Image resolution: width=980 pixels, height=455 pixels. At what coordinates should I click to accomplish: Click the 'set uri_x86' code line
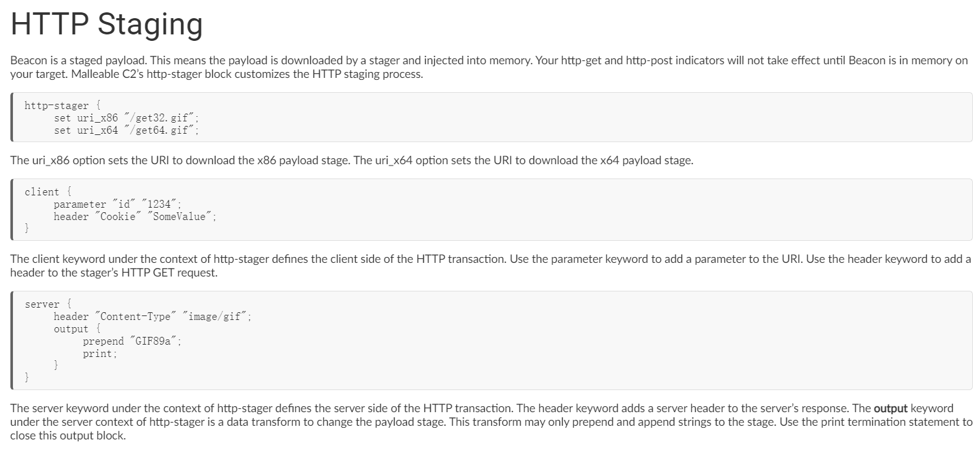pos(127,118)
